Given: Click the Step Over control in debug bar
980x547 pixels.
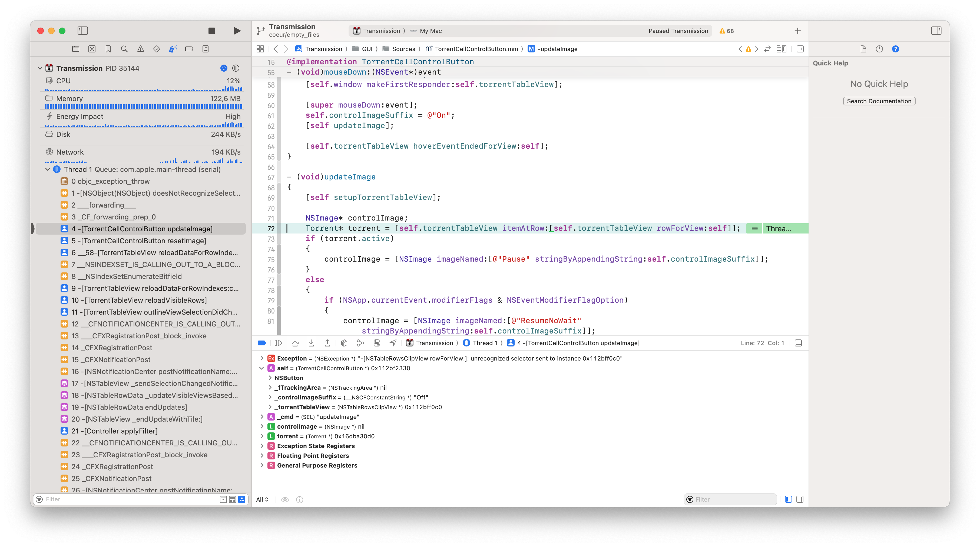Looking at the screenshot, I should (x=295, y=342).
